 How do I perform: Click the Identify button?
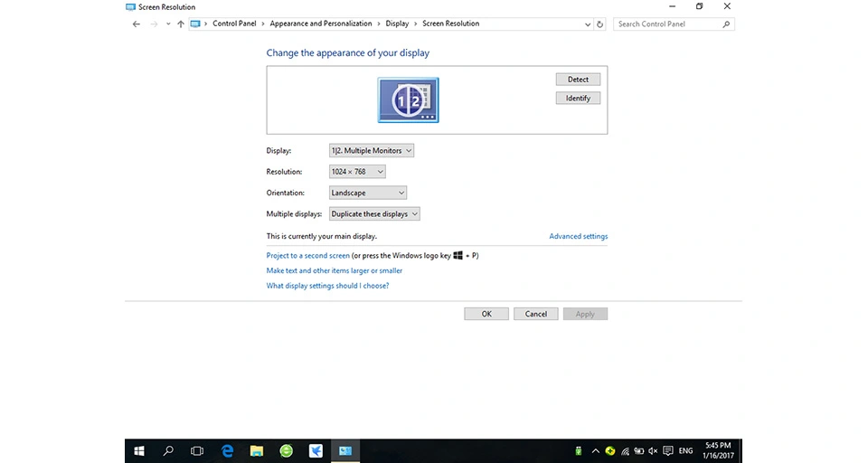point(578,98)
